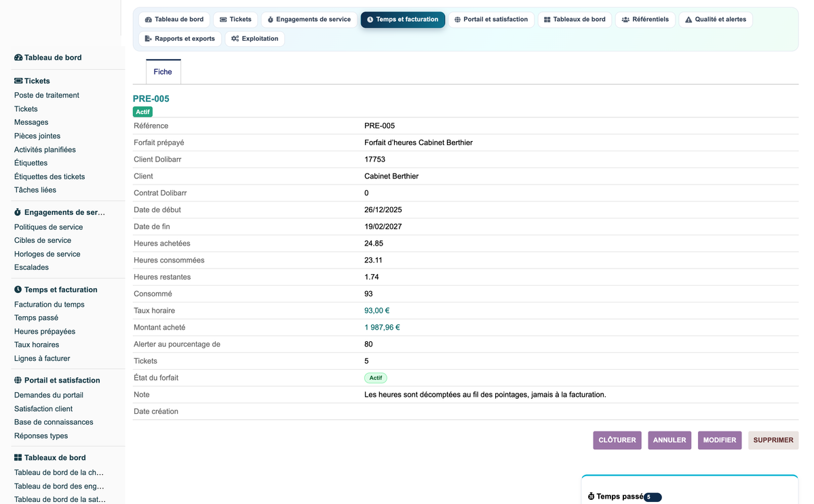
Task: Open Demandes du portail link
Action: click(49, 395)
